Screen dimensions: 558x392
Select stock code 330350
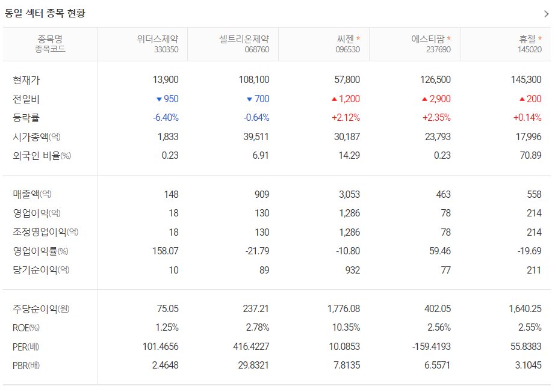click(x=166, y=49)
